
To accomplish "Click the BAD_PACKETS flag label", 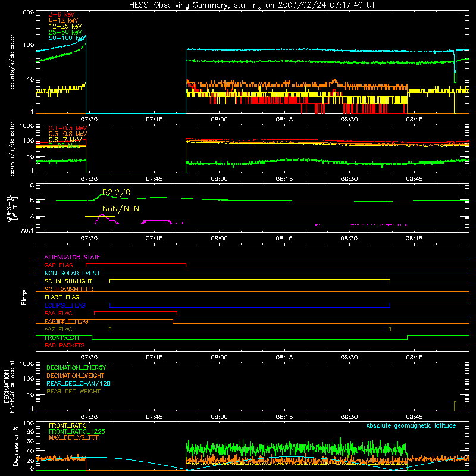I will click(x=65, y=346).
